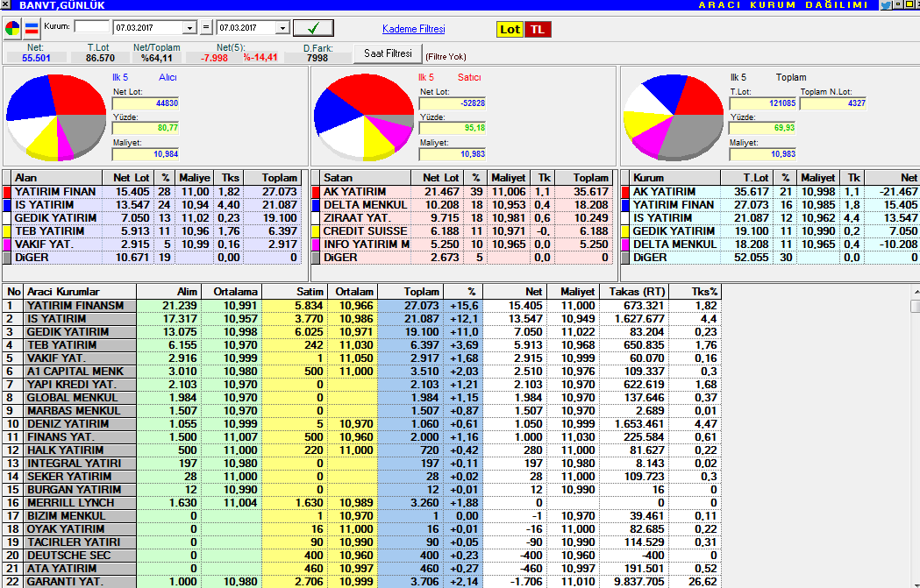Click the yellow swatch beside CREDIT SUISSE
The image size is (920, 588).
(x=316, y=231)
